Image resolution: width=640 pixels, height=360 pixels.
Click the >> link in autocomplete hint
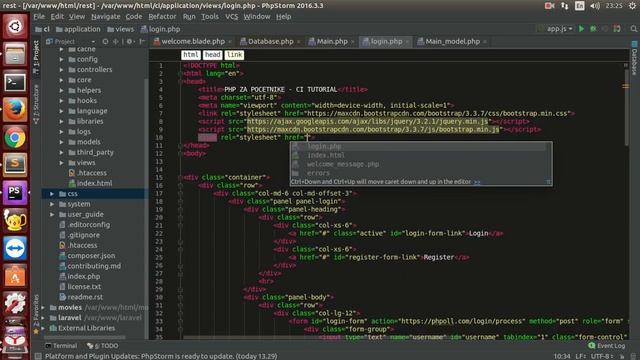point(477,182)
